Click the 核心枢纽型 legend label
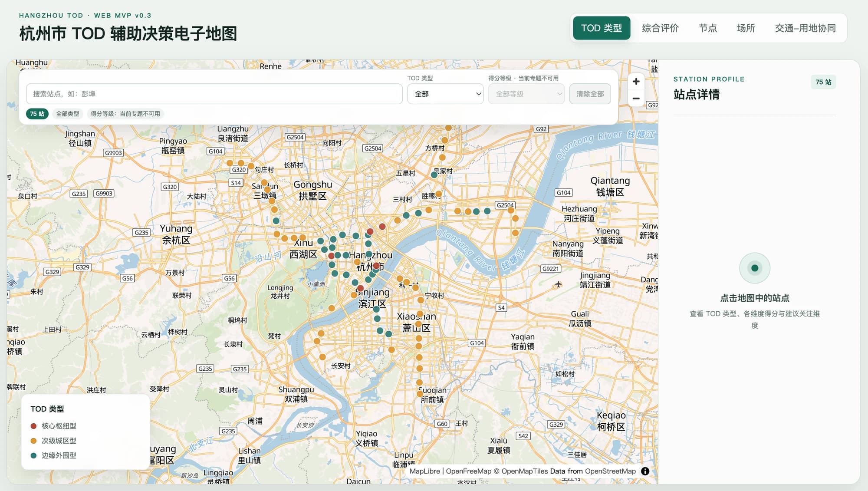The height and width of the screenshot is (491, 868). 59,426
